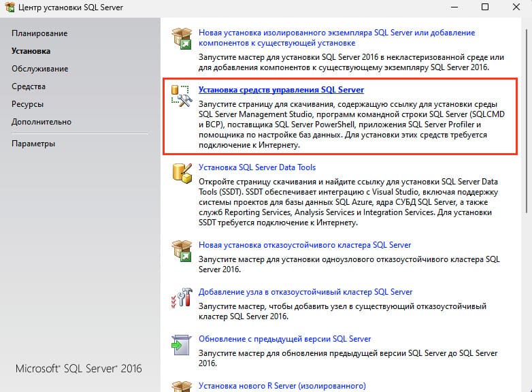Screen dimensions: 532x392
Task: Click the text 'Запустите мастер, чтобы добавить узел'
Action: click(342, 311)
